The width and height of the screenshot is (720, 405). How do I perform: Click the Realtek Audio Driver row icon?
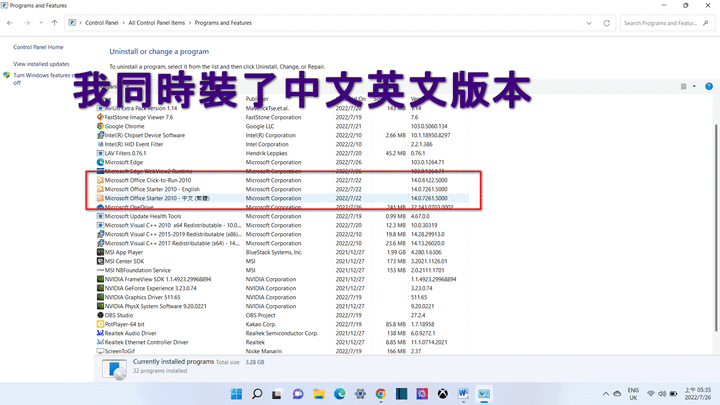pyautogui.click(x=100, y=333)
